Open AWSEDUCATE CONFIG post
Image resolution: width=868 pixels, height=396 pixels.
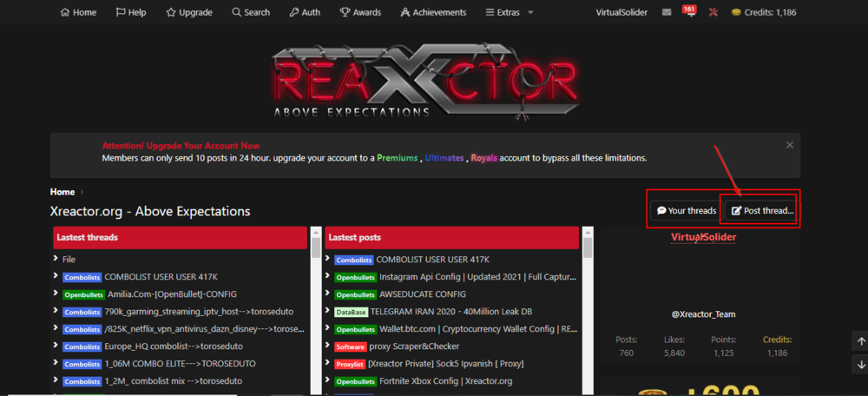tap(423, 294)
